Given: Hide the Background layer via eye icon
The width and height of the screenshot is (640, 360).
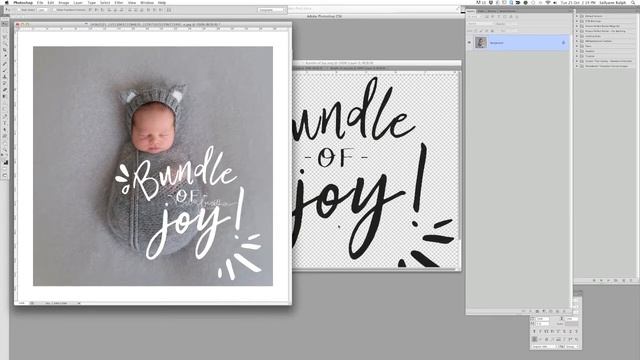Looking at the screenshot, I should [x=469, y=42].
